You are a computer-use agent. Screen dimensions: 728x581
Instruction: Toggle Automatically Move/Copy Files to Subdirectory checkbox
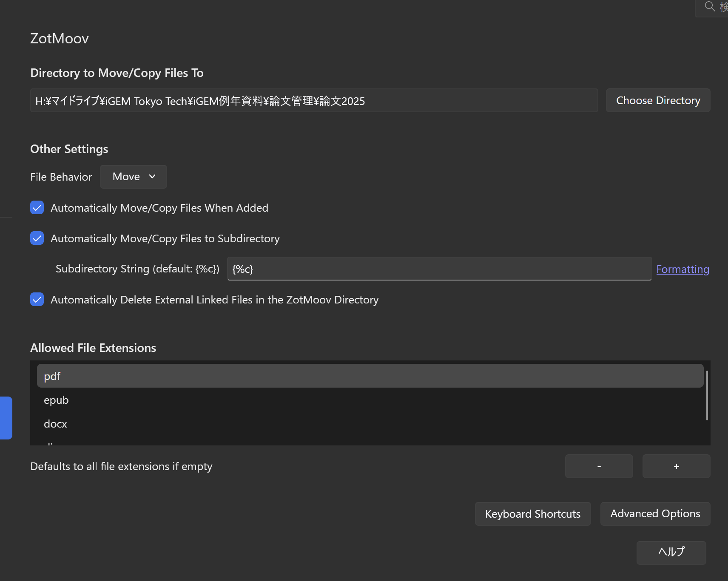pos(37,238)
